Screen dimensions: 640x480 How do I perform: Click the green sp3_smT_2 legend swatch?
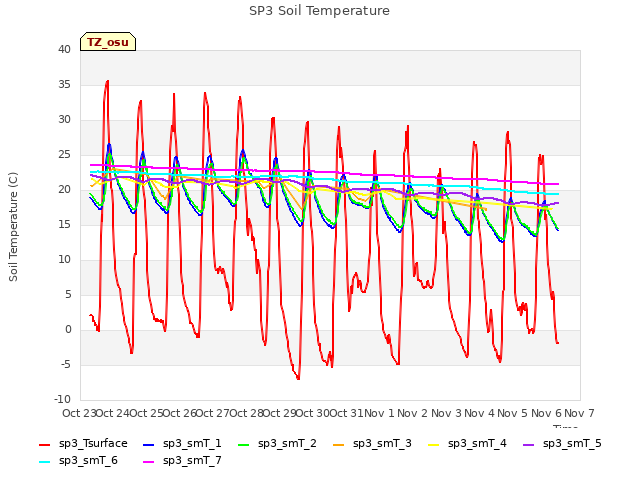(x=244, y=444)
